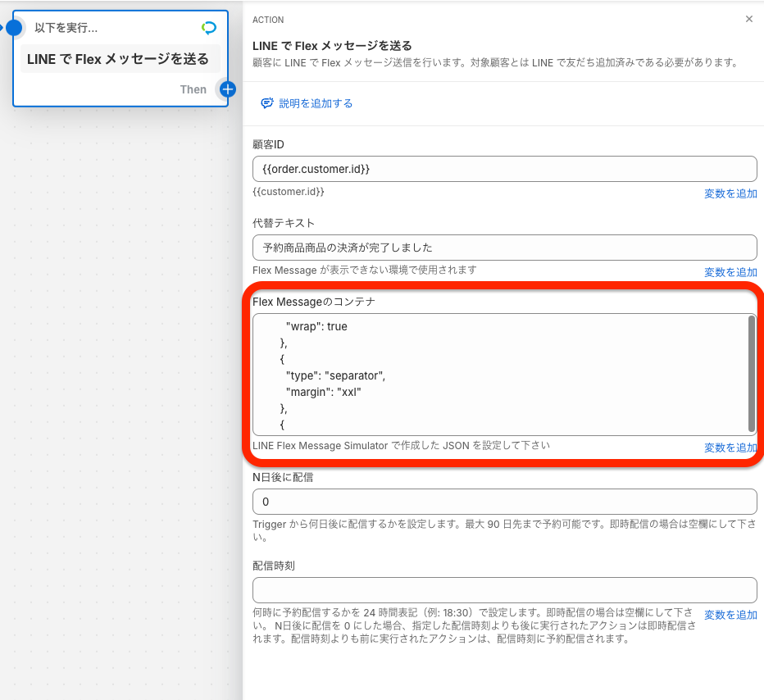Click the 以下を実行... label on the card
Screen dimensions: 764x700
tap(66, 28)
